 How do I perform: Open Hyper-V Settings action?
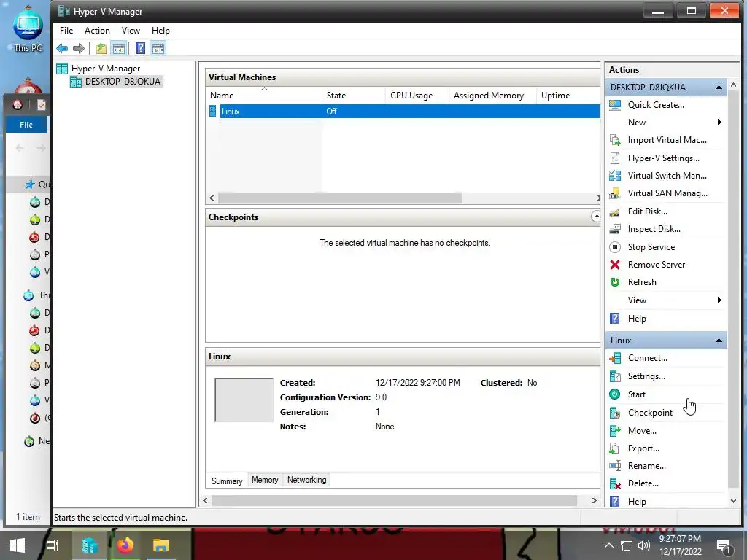tap(663, 158)
